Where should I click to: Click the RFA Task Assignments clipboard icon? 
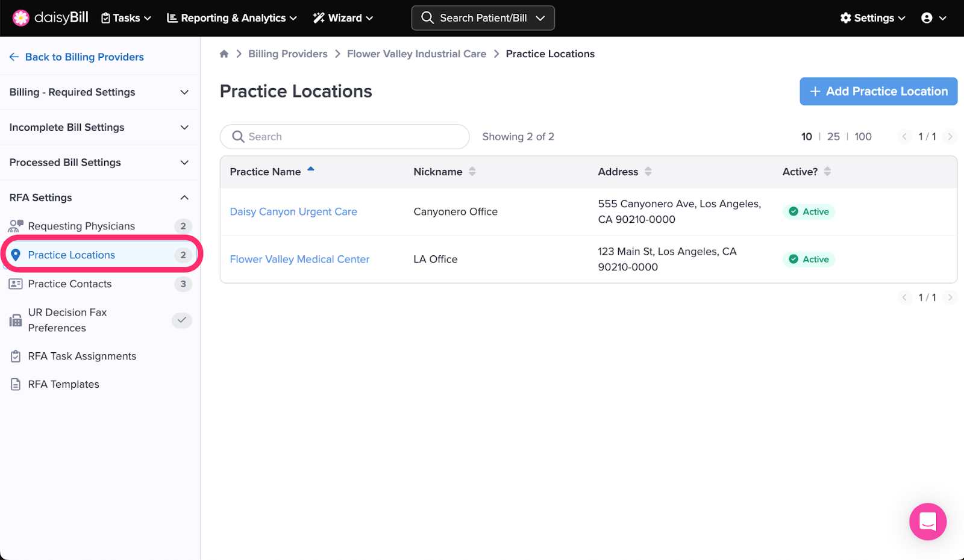[16, 356]
